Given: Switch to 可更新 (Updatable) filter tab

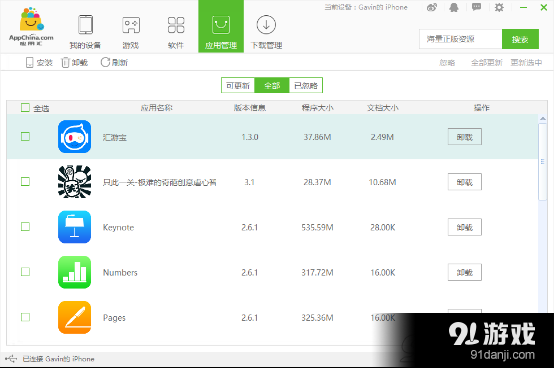Looking at the screenshot, I should [238, 85].
